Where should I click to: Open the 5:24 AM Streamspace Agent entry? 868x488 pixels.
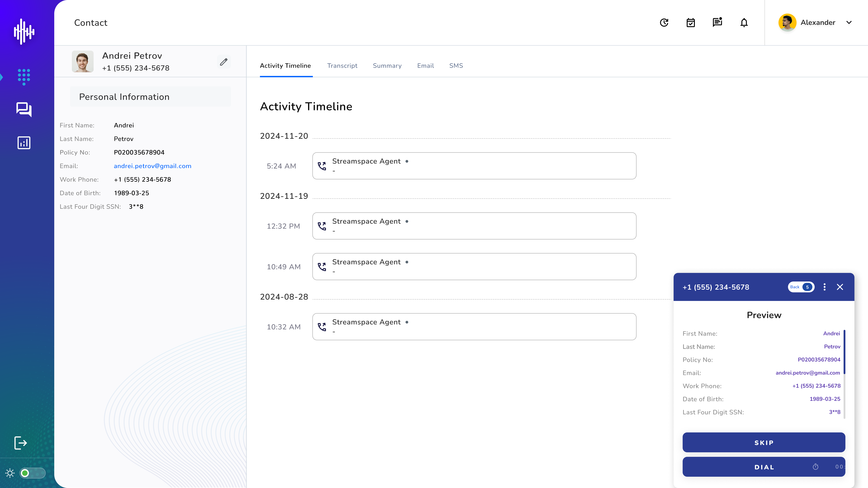click(x=474, y=166)
